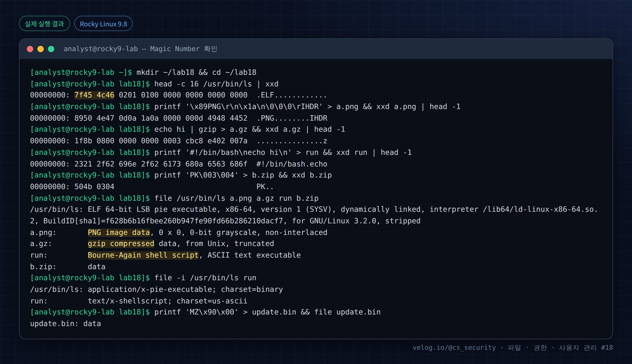Click the highlighted '7f45 4c46' hex bytes

pos(94,95)
